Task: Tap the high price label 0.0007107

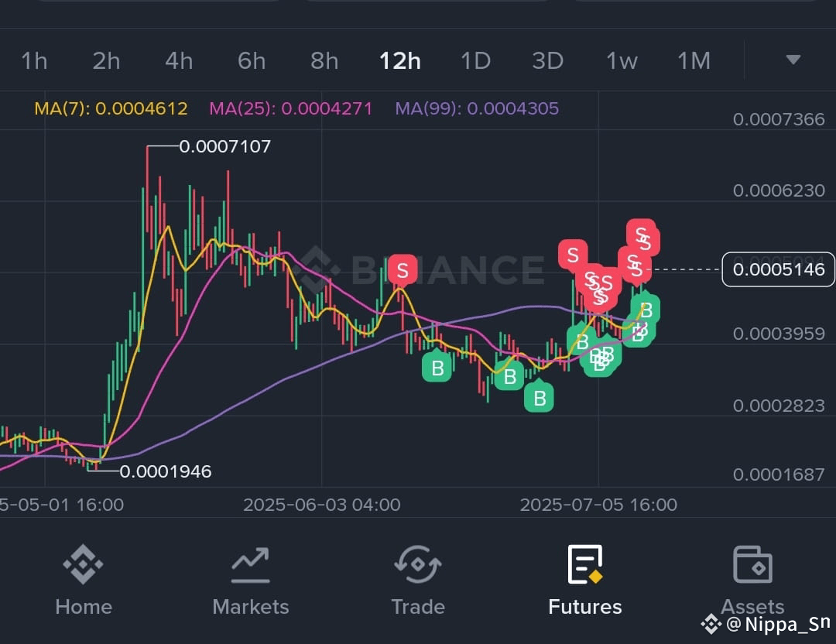Action: (225, 146)
